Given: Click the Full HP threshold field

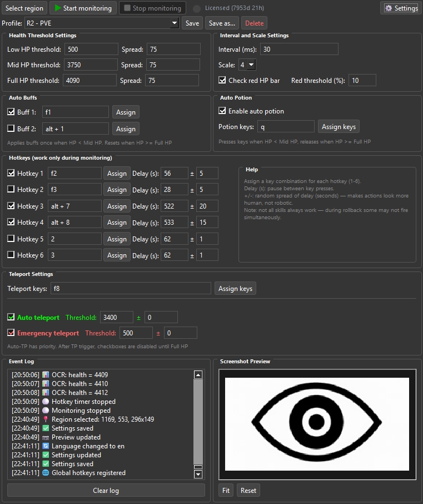Looking at the screenshot, I should click(89, 80).
